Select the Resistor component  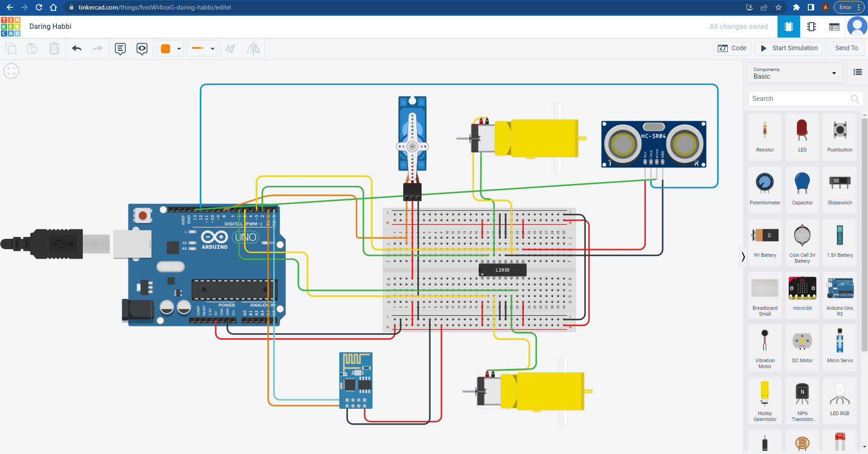(765, 137)
